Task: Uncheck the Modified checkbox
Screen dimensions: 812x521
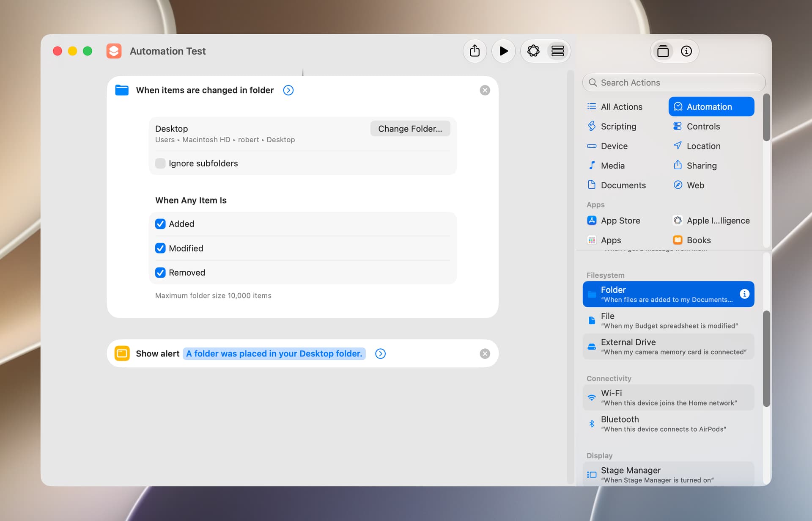Action: tap(160, 248)
